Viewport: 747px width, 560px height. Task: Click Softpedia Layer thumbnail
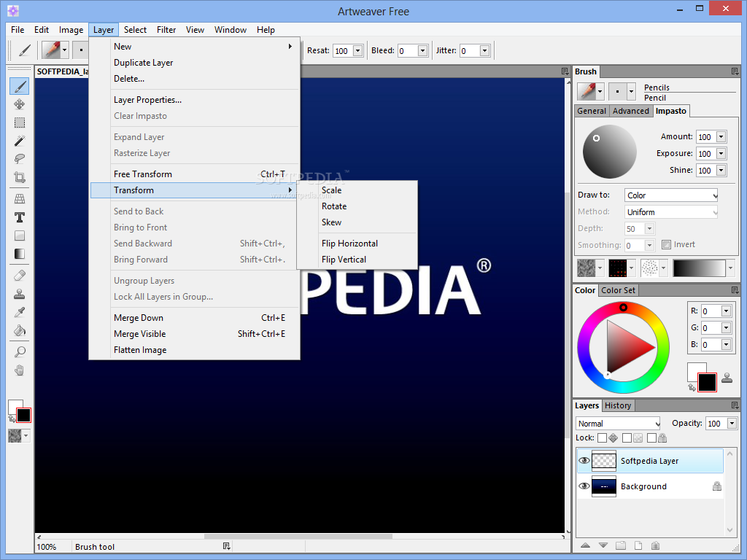pos(603,461)
